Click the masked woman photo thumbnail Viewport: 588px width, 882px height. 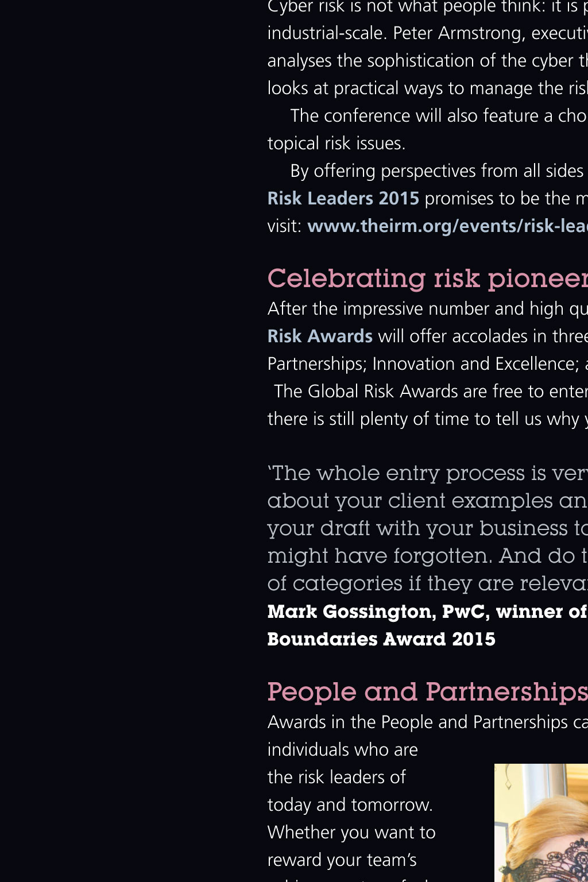(541, 823)
